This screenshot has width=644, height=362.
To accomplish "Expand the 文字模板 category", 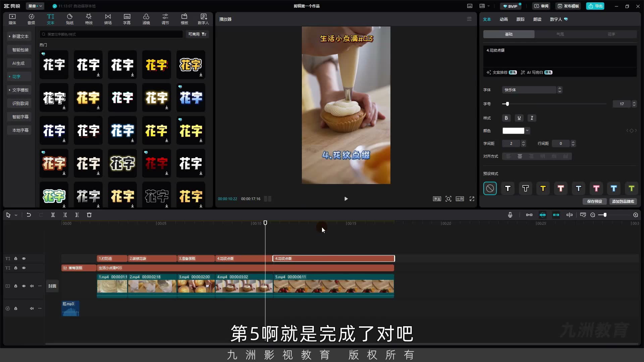I will (19, 90).
